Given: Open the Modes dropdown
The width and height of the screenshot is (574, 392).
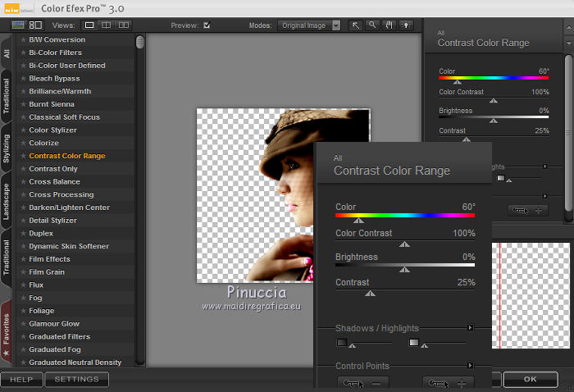Looking at the screenshot, I should (308, 25).
